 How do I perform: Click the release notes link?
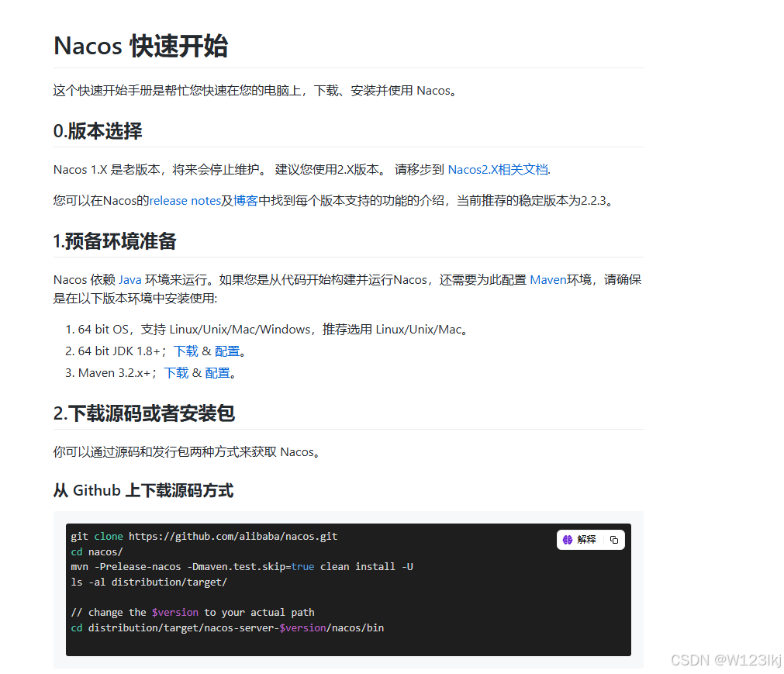click(x=185, y=200)
